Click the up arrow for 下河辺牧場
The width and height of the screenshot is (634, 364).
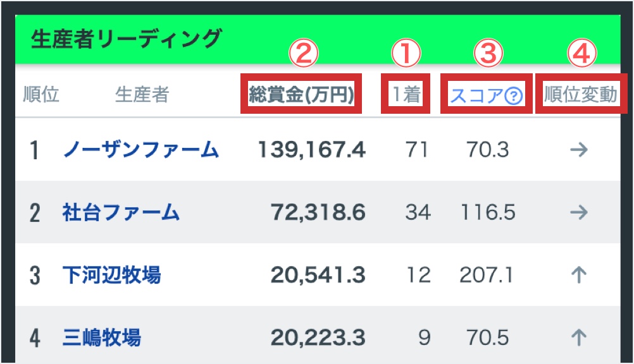click(x=578, y=275)
